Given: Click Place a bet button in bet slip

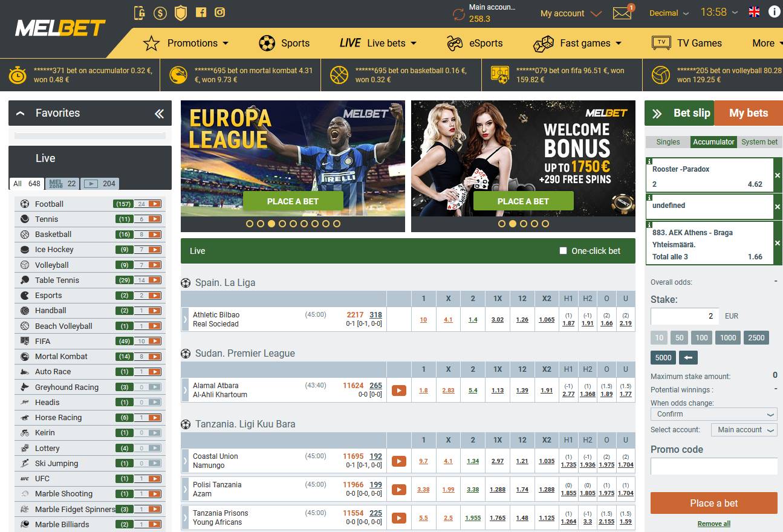Looking at the screenshot, I should tap(713, 503).
